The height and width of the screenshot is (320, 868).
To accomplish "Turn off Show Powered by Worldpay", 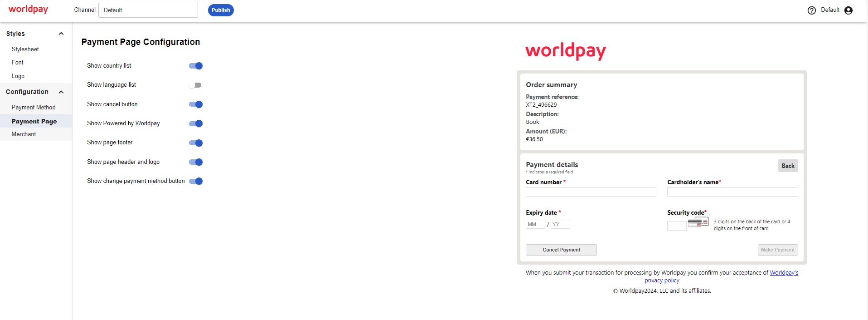I will (196, 123).
